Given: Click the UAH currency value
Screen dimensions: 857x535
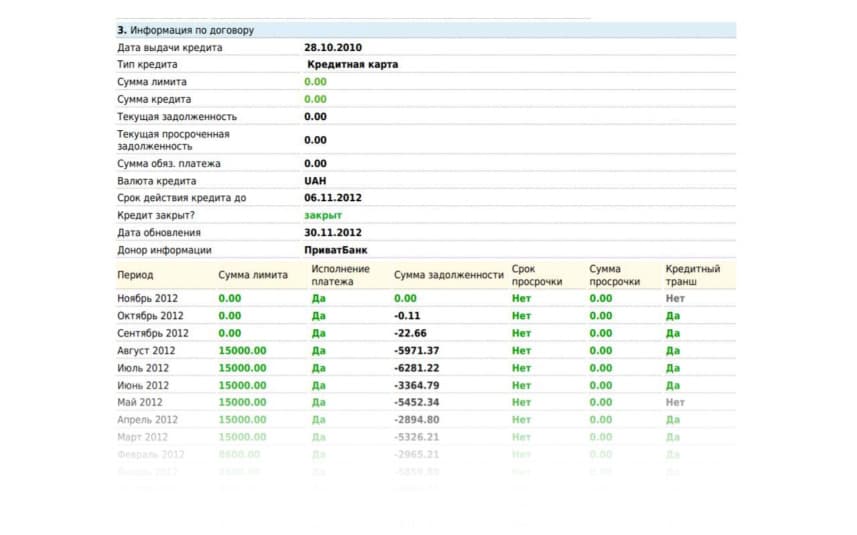Looking at the screenshot, I should (x=315, y=181).
